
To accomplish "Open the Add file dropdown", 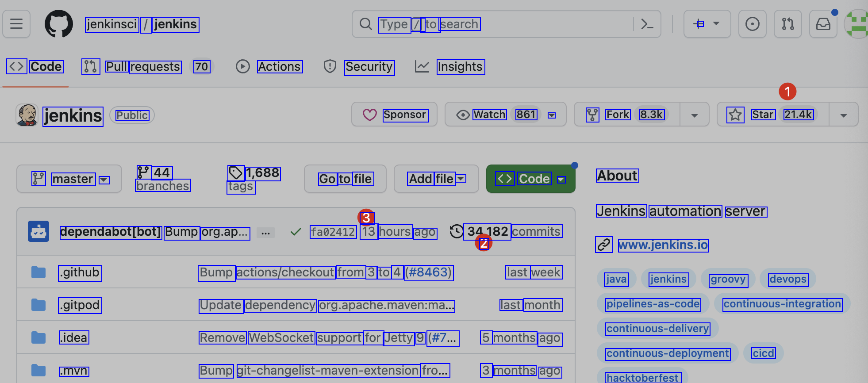I will [436, 179].
